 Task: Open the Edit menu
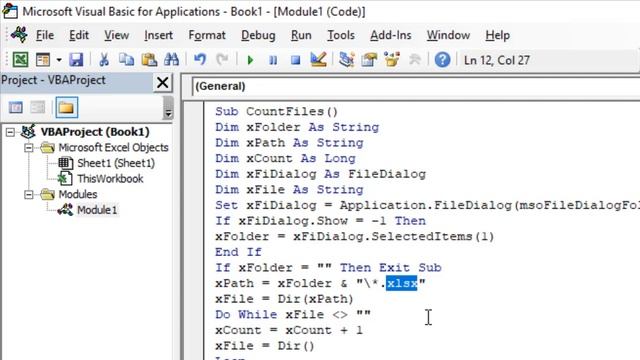tap(78, 36)
